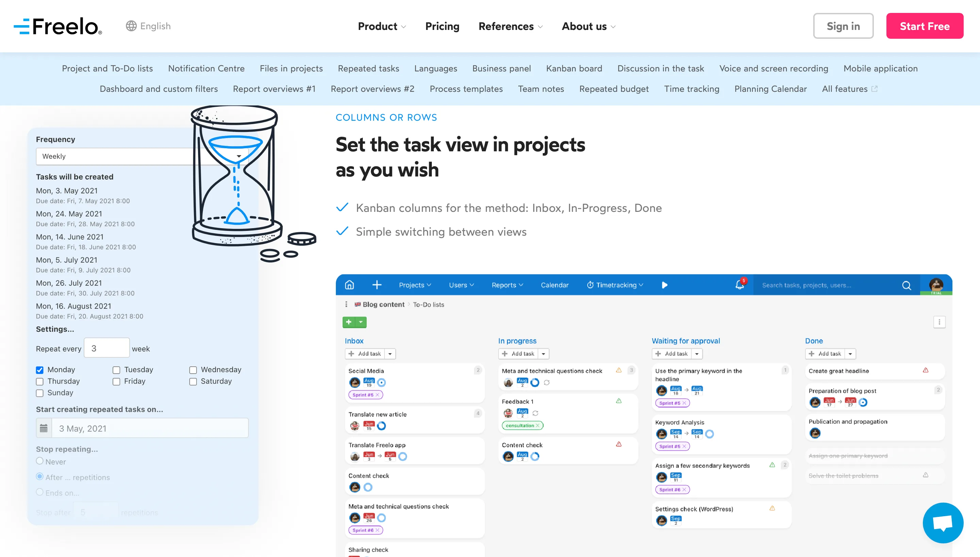Go to Kanban board feature tab

click(x=574, y=68)
